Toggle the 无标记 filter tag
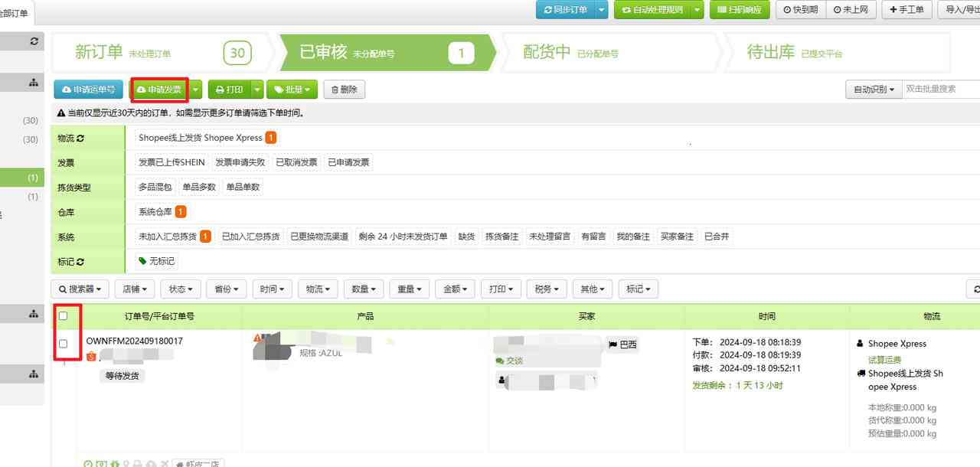 tap(156, 261)
